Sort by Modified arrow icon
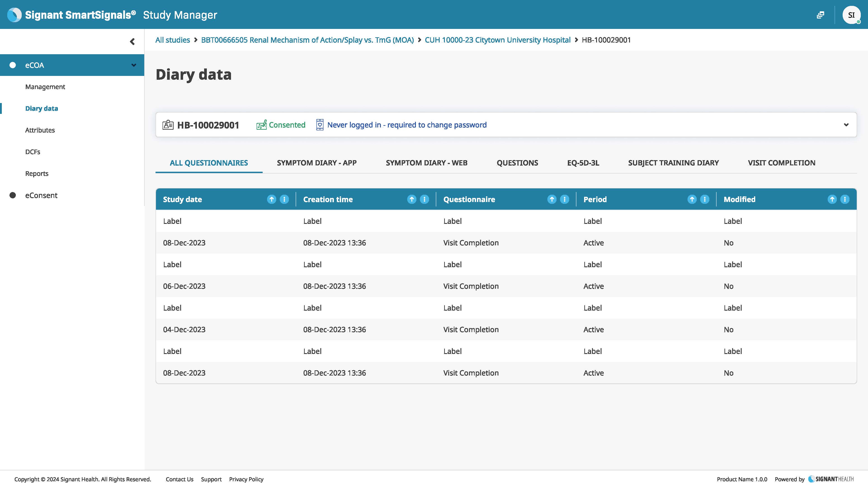The image size is (868, 488). tap(832, 199)
